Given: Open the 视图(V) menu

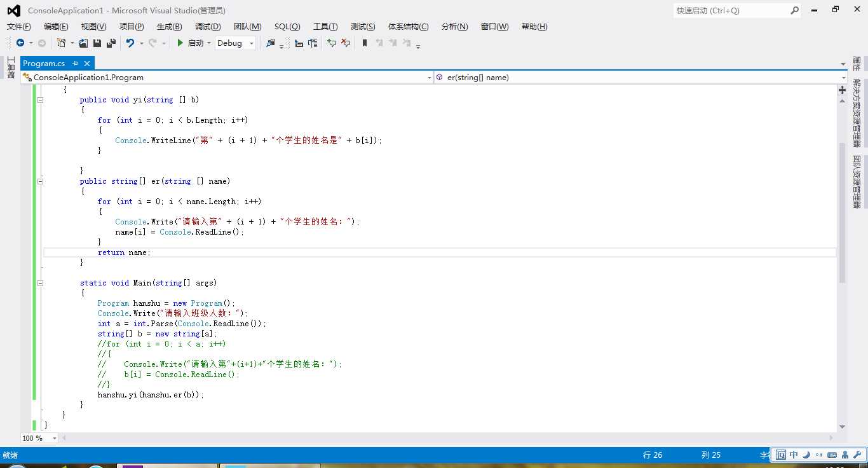Looking at the screenshot, I should [x=93, y=26].
